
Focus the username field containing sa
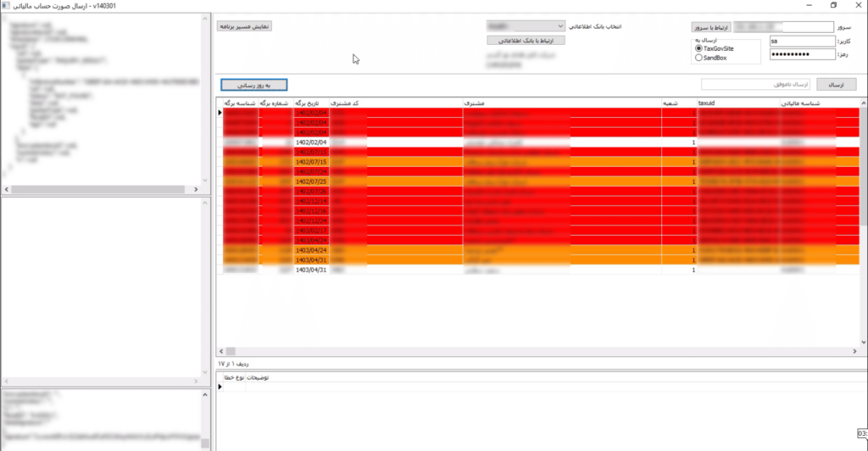click(x=802, y=41)
